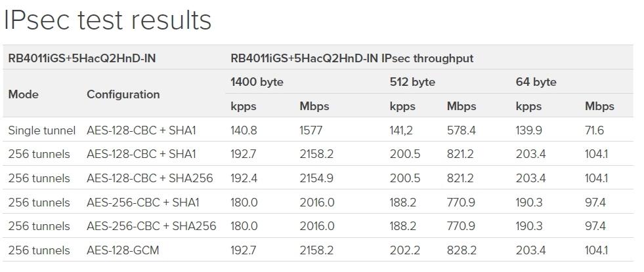
Task: Select the "AES-256-CBC + SHA256" configuration cell
Action: point(151,226)
